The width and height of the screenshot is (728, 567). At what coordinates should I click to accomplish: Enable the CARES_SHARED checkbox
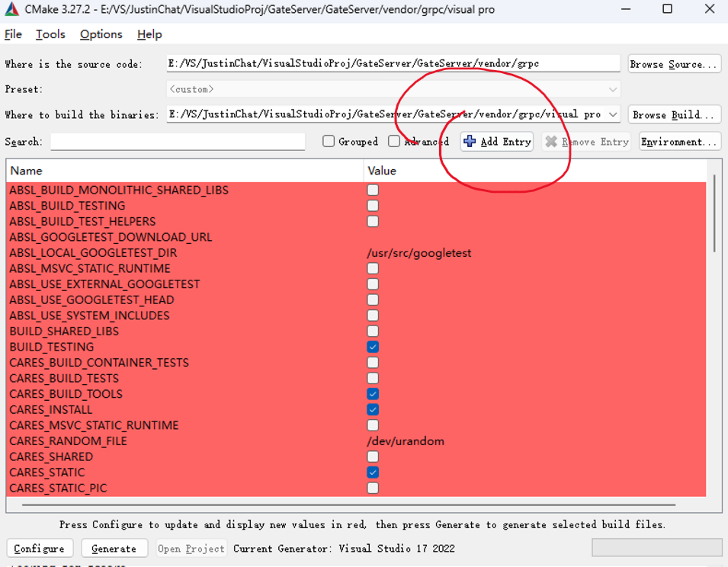click(x=372, y=456)
